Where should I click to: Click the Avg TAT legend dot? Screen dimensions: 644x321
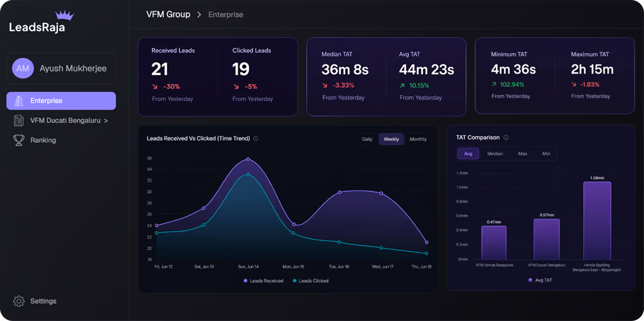click(530, 280)
